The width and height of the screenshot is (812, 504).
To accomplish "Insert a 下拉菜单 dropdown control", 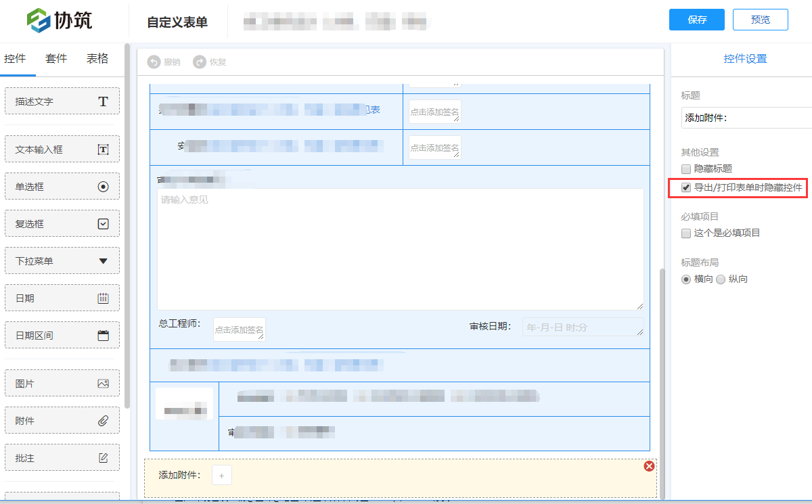I will pos(62,260).
